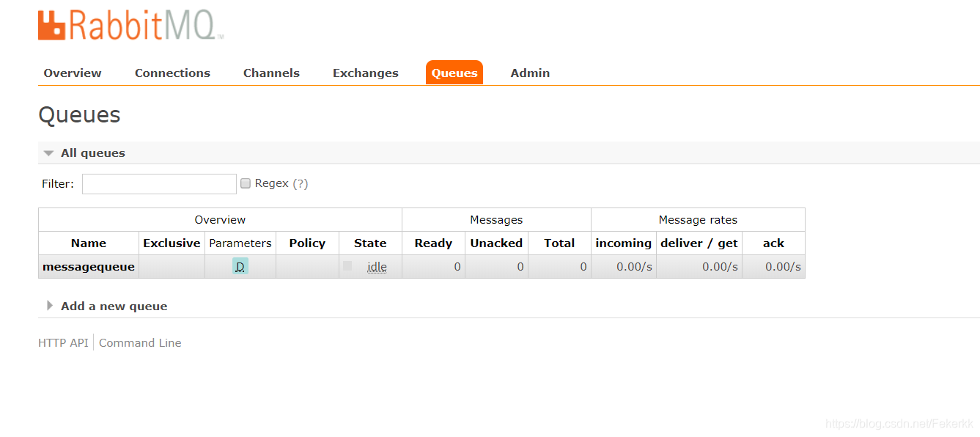The width and height of the screenshot is (980, 437).
Task: Sort by the incoming rate column
Action: coord(624,243)
